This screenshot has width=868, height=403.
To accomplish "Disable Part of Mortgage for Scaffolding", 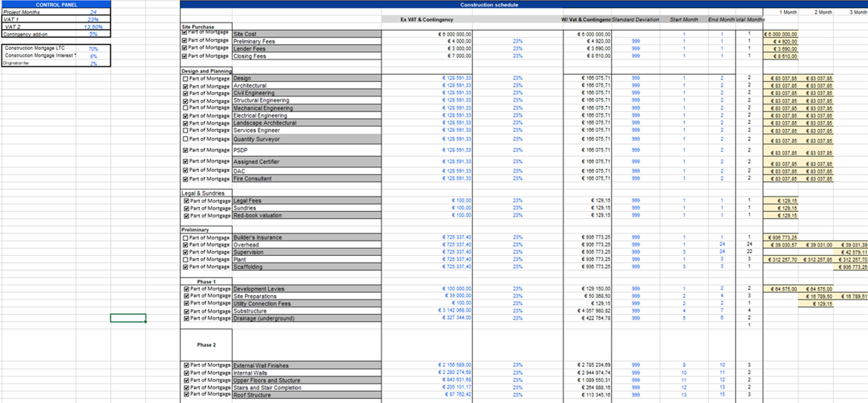I will tap(186, 267).
